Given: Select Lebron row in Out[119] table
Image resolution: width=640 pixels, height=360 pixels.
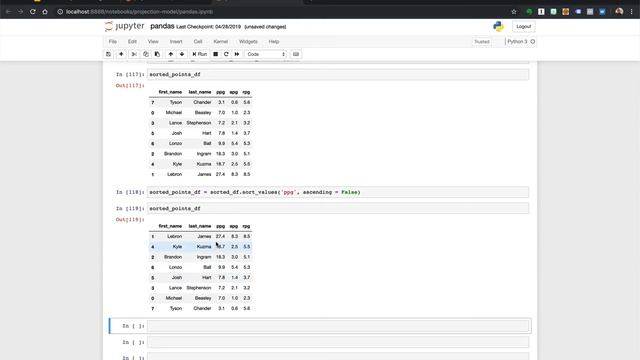Looking at the screenshot, I should coord(200,236).
